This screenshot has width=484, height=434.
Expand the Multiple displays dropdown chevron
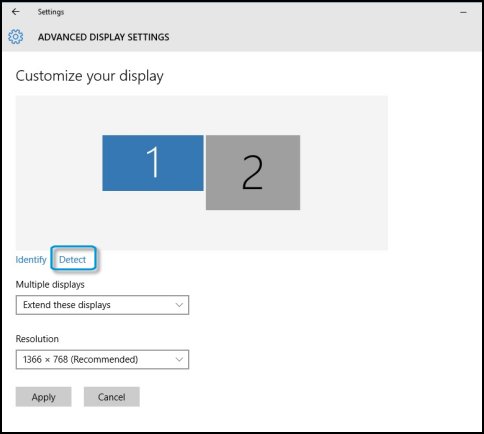[179, 305]
